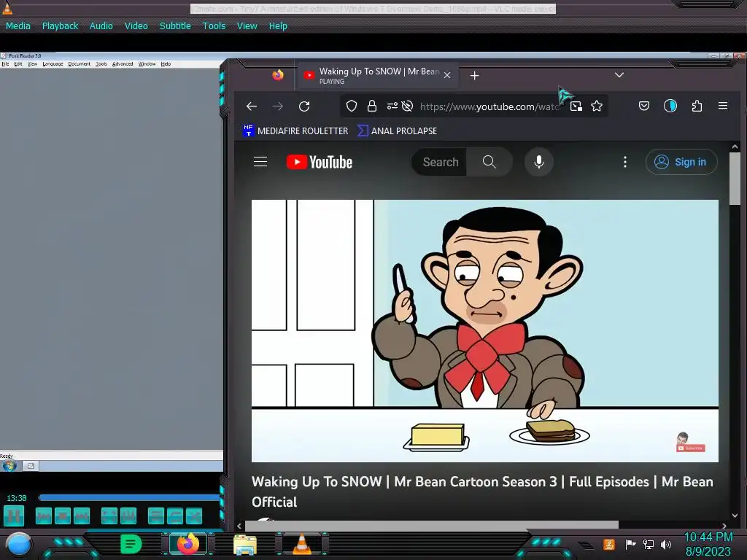Image resolution: width=747 pixels, height=560 pixels.
Task: Click the Sign in button
Action: [x=681, y=162]
